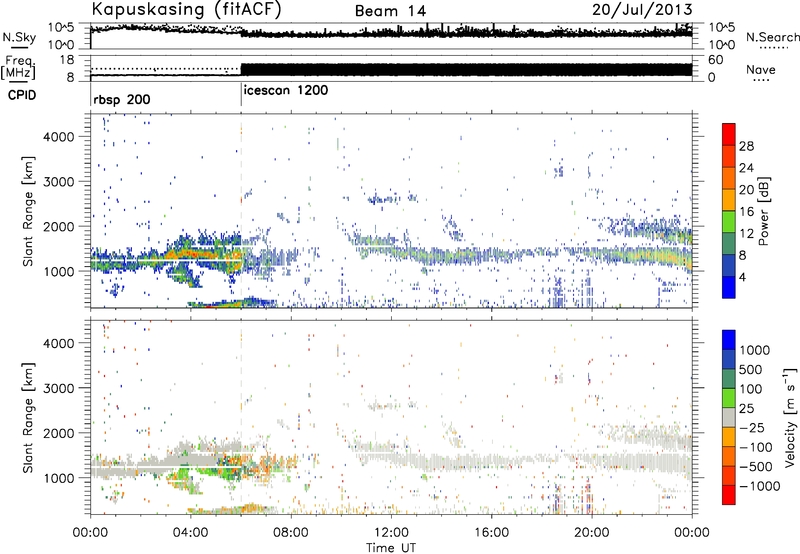
Task: Click the yellow-orange 16-20 dB Power colorbar segment
Action: tap(729, 200)
